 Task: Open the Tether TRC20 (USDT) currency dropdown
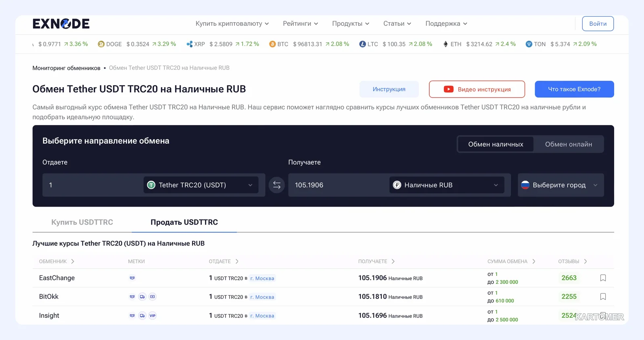coord(201,185)
